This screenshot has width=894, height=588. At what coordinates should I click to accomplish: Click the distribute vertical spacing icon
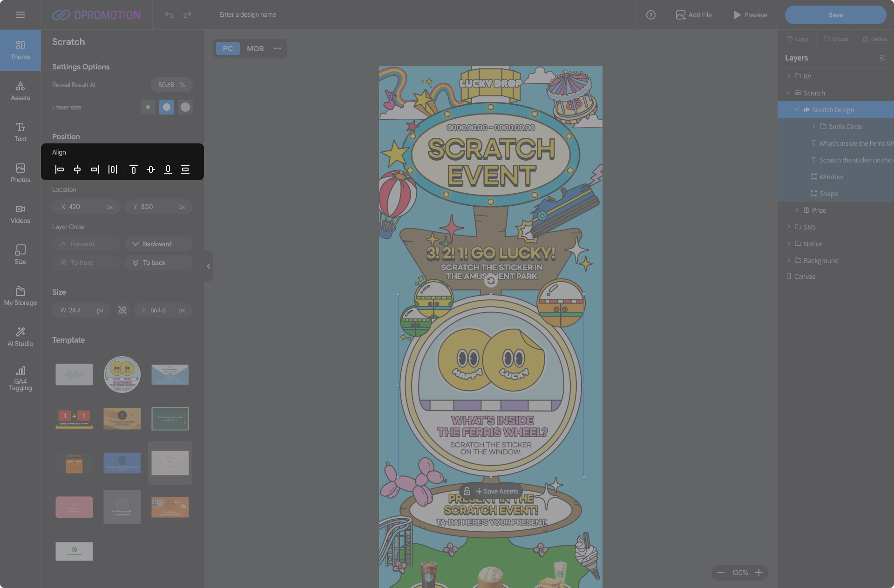(185, 169)
